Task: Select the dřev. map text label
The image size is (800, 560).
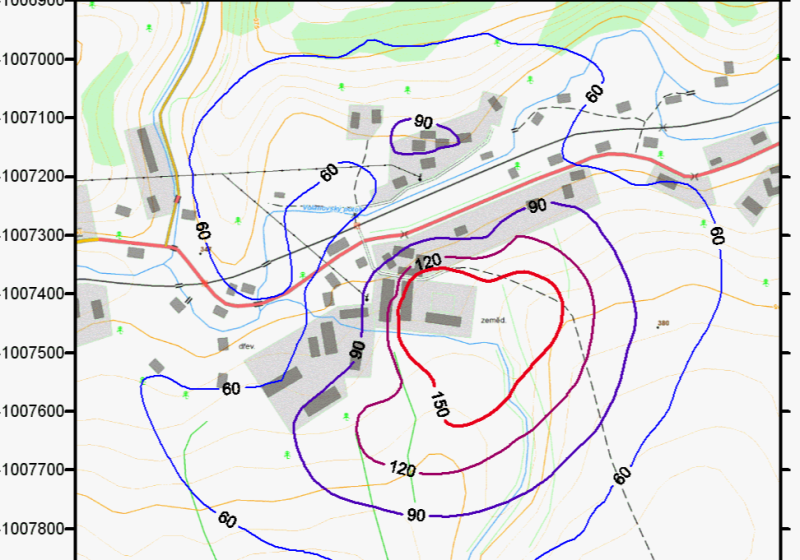Action: coord(245,346)
